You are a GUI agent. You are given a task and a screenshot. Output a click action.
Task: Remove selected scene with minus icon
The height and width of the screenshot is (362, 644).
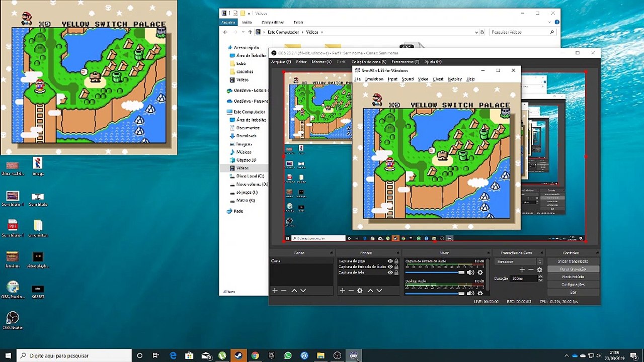click(x=284, y=291)
